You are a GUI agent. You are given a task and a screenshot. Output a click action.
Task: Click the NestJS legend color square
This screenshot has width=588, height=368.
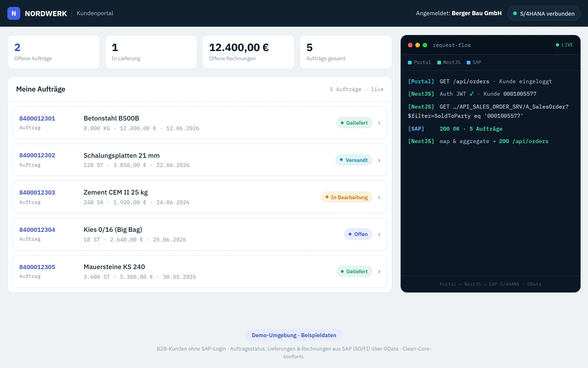[x=439, y=63]
